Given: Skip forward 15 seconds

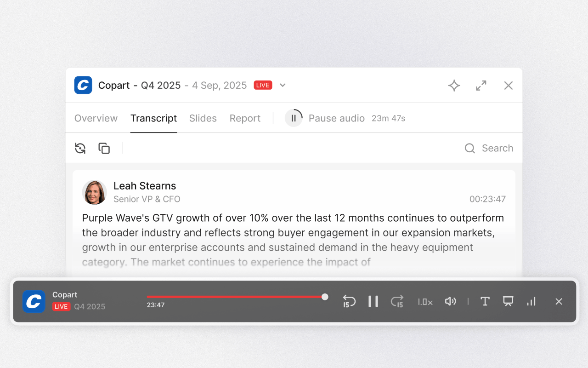Looking at the screenshot, I should click(x=397, y=301).
